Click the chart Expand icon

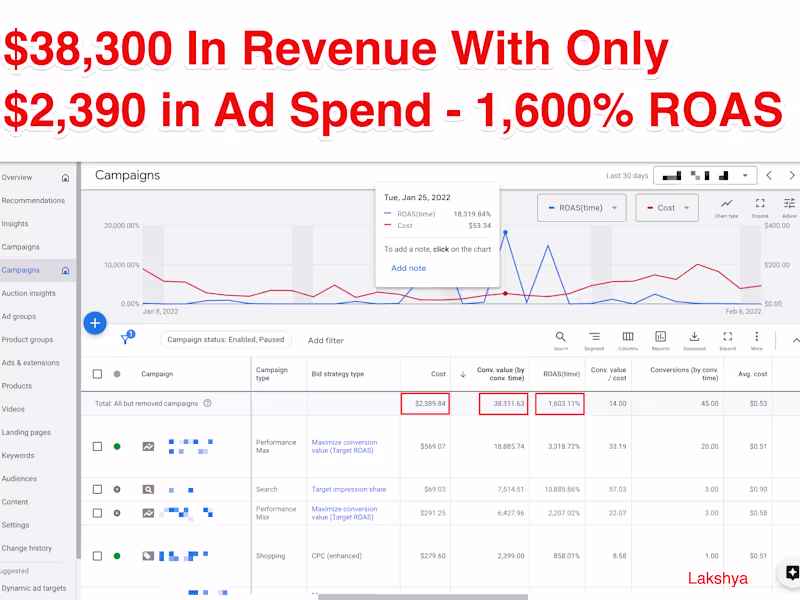(x=760, y=204)
